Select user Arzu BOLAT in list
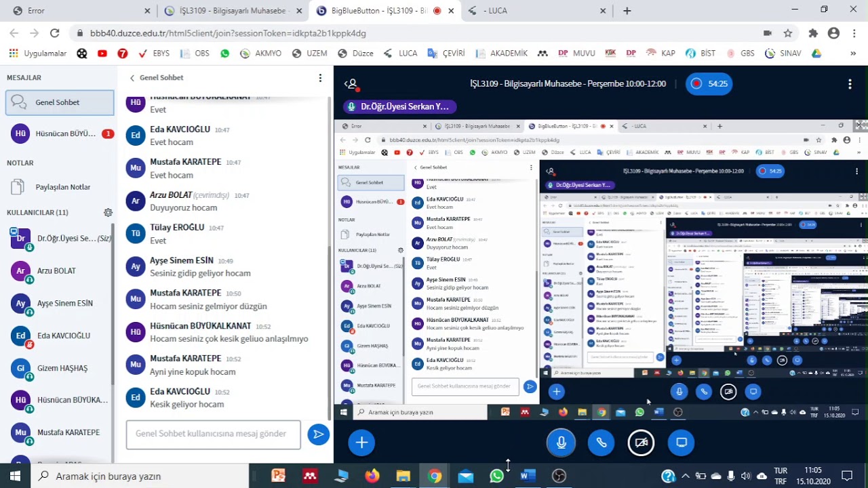Screen dimensions: 868x488 click(x=60, y=271)
